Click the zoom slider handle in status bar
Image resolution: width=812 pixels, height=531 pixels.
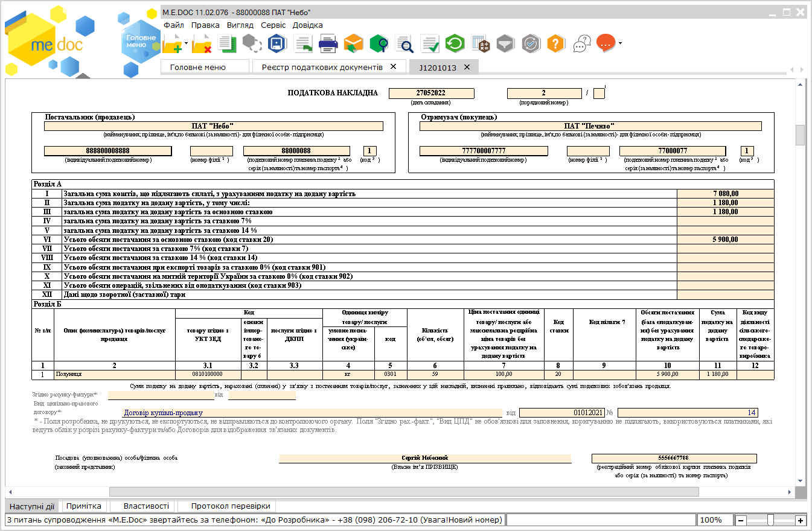tap(770, 520)
